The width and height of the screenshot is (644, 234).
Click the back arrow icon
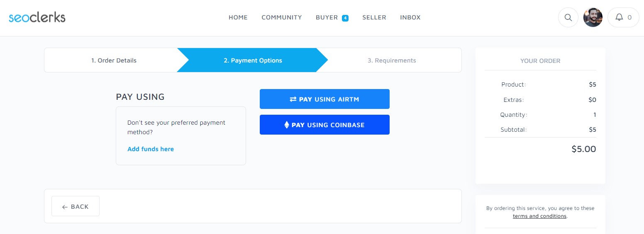click(65, 207)
